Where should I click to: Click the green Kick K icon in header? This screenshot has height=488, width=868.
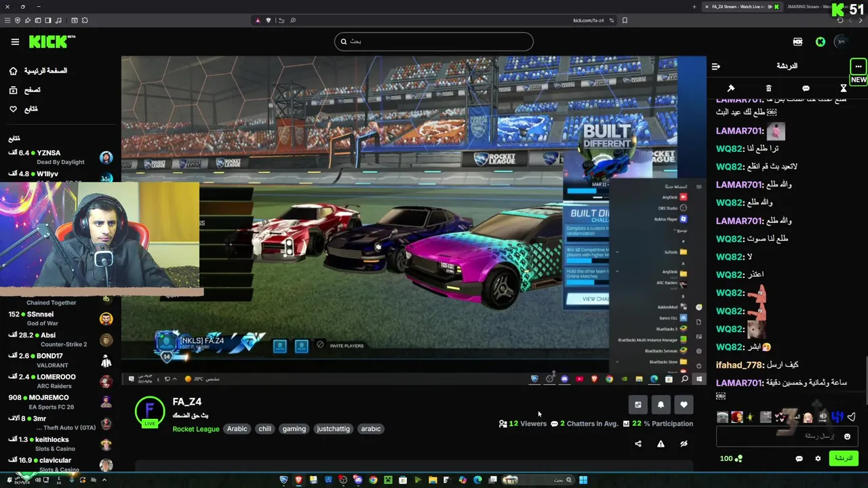pyautogui.click(x=821, y=42)
